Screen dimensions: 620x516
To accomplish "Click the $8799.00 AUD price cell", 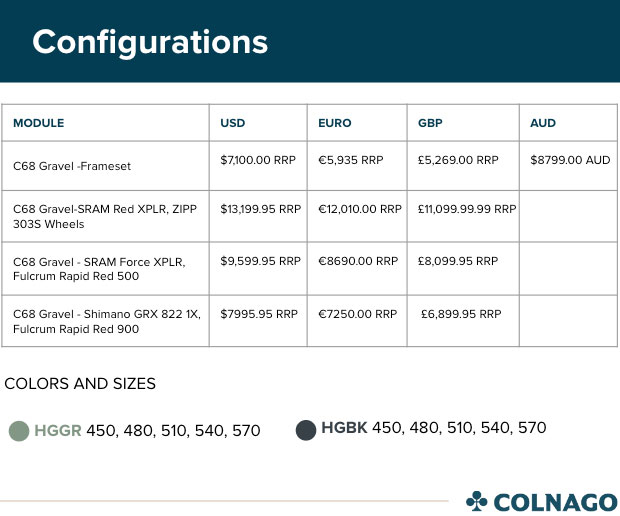I will click(x=570, y=160).
